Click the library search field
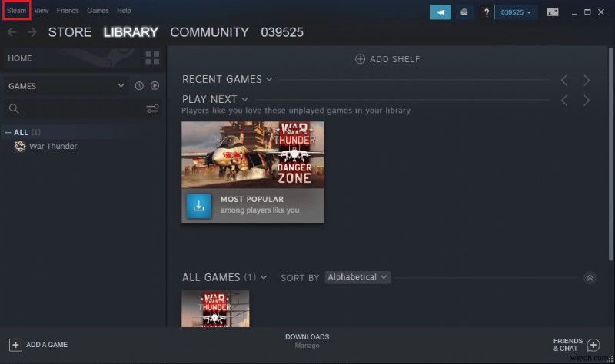This screenshot has height=364, width=615. tap(78, 108)
